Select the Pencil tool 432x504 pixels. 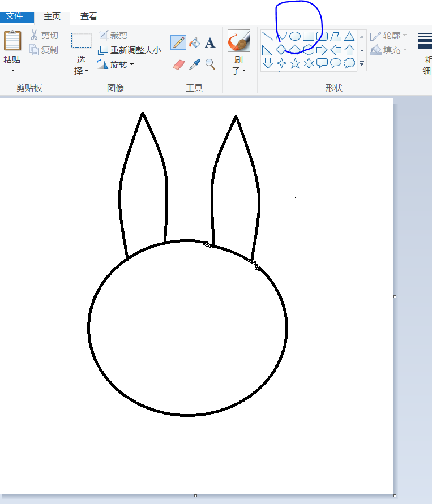point(178,43)
